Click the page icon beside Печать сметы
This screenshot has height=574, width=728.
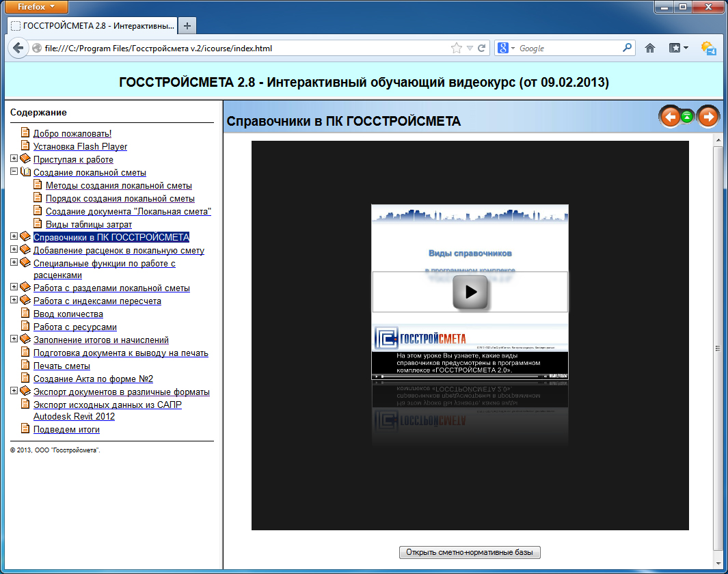(25, 365)
